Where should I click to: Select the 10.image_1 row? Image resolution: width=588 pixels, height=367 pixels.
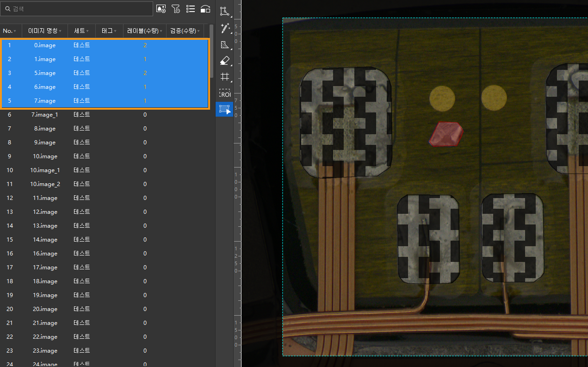tap(105, 170)
